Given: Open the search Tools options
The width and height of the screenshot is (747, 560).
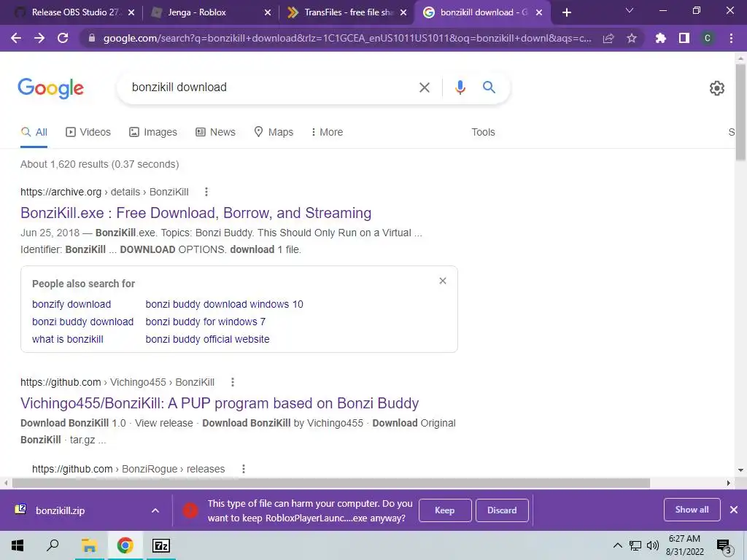Looking at the screenshot, I should point(483,132).
